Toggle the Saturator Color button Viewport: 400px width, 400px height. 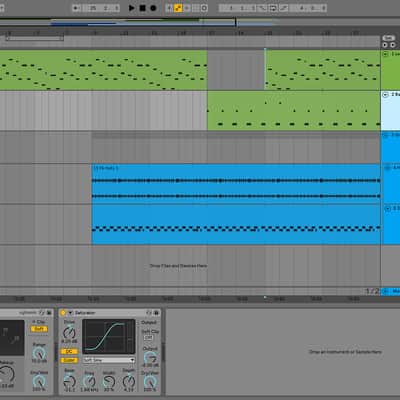click(69, 360)
